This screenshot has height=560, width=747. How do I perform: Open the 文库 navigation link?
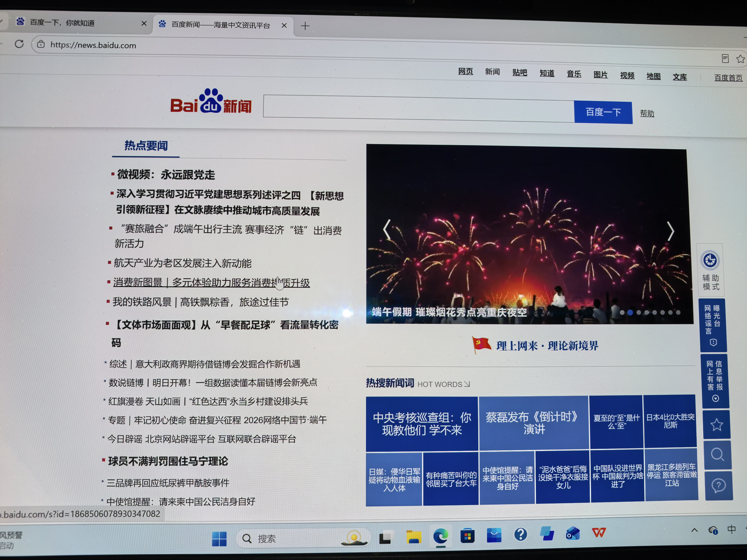[680, 77]
